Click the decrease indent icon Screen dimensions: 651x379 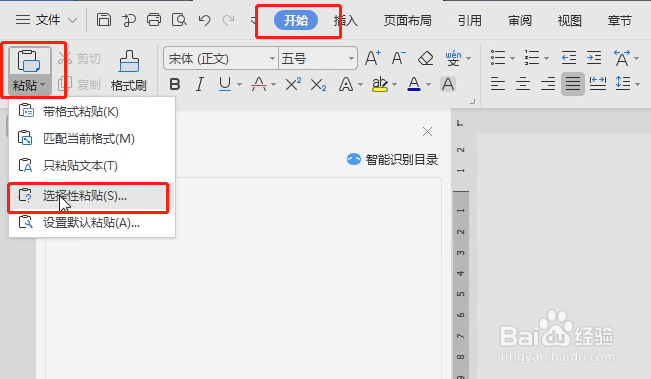[x=569, y=58]
